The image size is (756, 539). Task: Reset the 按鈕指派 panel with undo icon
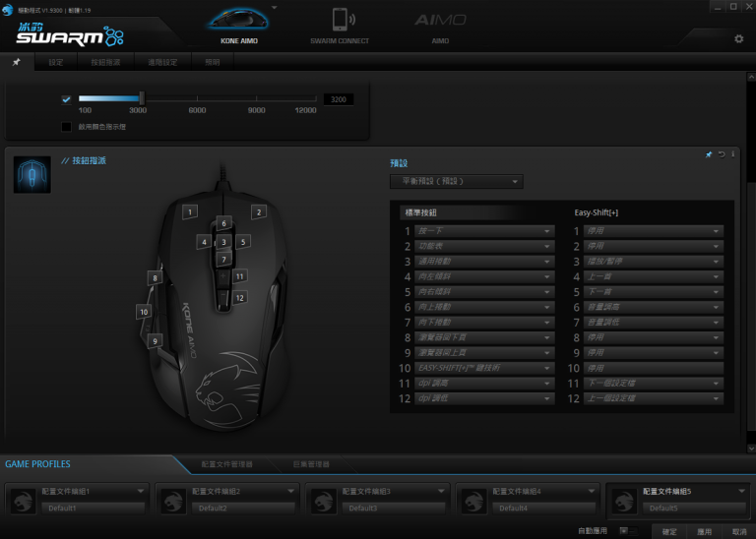(x=722, y=154)
